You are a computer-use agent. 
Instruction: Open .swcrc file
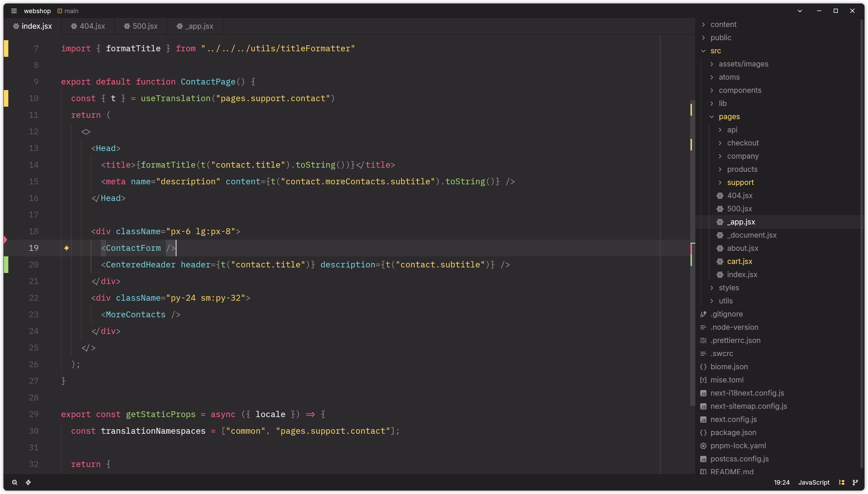[722, 354]
